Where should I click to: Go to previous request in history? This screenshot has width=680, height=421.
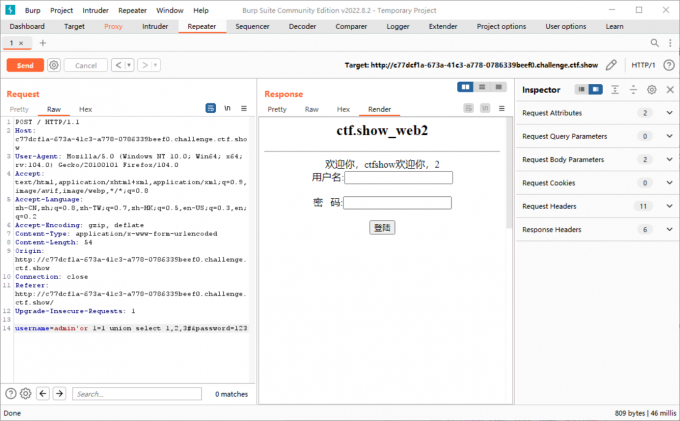coord(118,65)
